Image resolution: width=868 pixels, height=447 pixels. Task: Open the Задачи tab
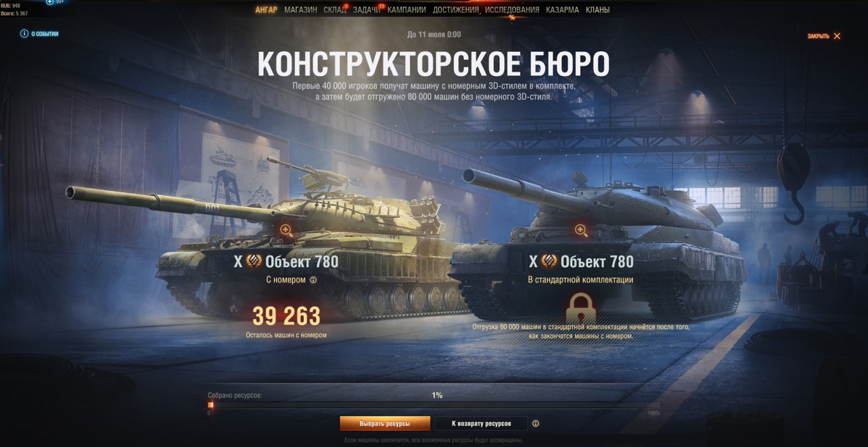[367, 10]
